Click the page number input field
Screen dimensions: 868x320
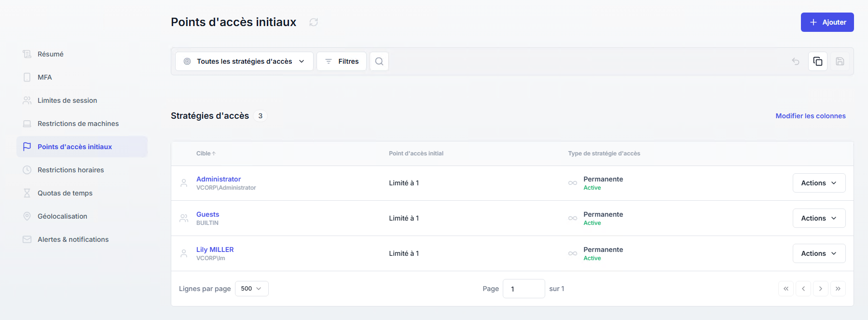pos(524,289)
